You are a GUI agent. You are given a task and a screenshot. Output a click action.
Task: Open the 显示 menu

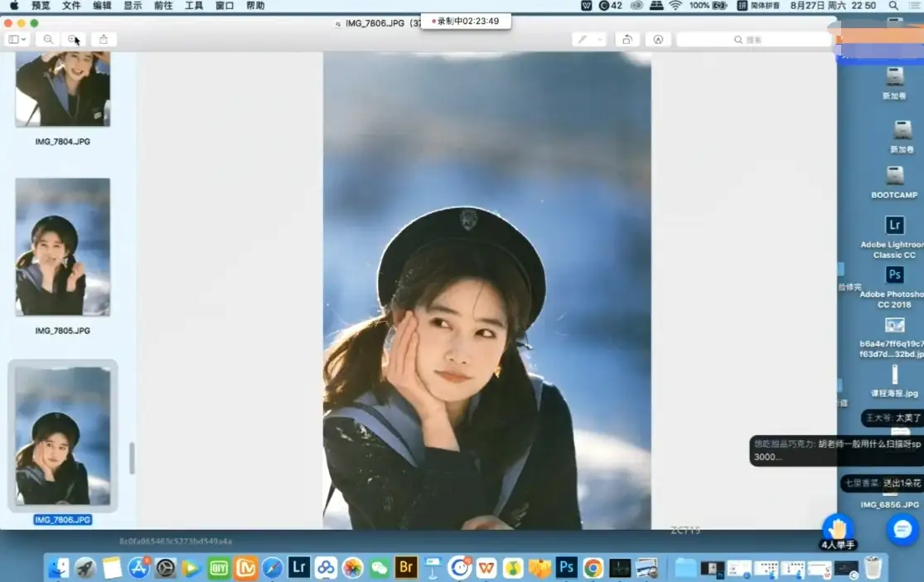click(133, 5)
